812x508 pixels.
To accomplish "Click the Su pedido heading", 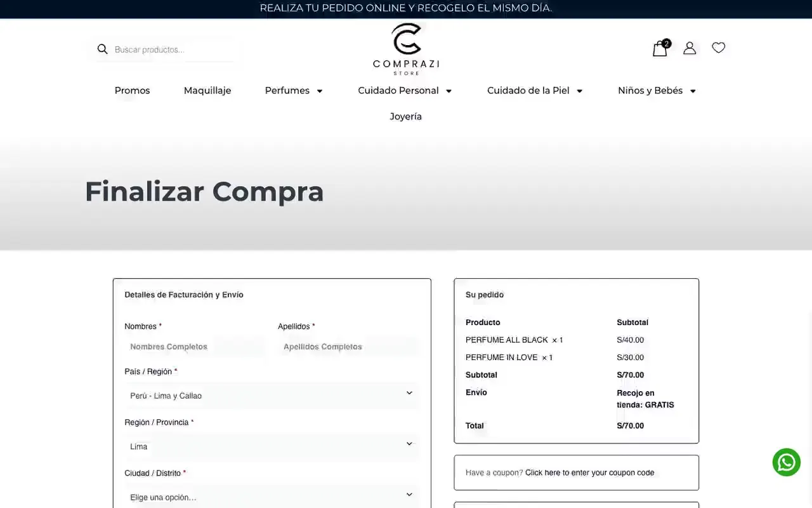I will click(x=485, y=295).
